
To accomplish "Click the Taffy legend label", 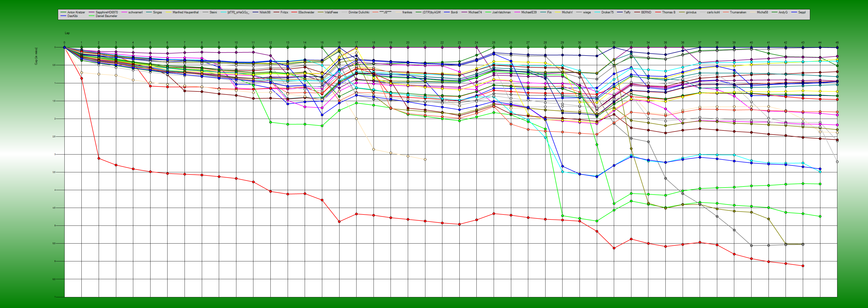I will click(627, 13).
